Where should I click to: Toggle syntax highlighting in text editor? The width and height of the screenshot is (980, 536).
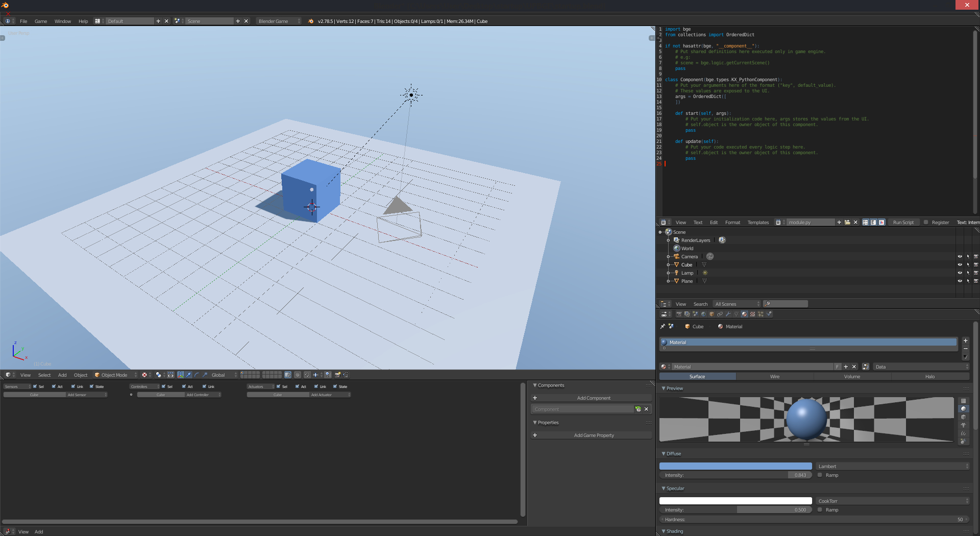pos(881,222)
